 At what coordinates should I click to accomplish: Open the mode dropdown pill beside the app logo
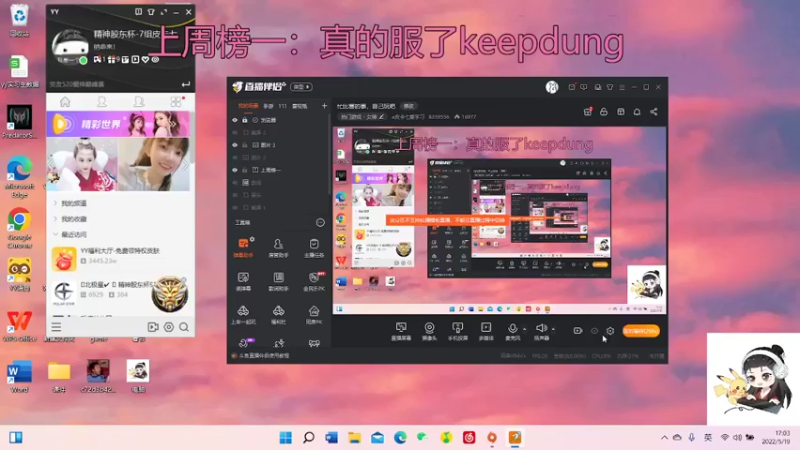point(301,87)
